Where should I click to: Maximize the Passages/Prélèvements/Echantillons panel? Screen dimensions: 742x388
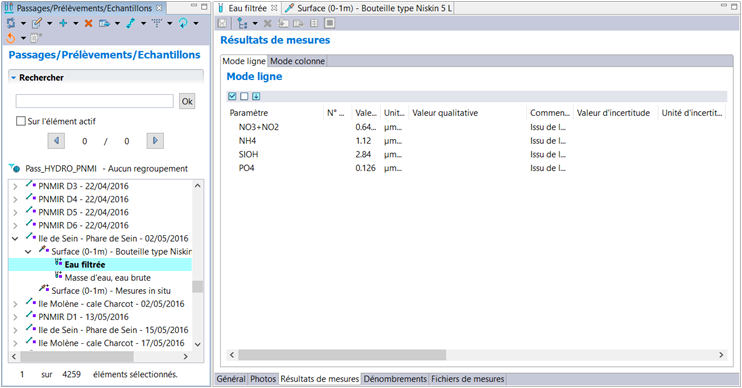pyautogui.click(x=204, y=7)
